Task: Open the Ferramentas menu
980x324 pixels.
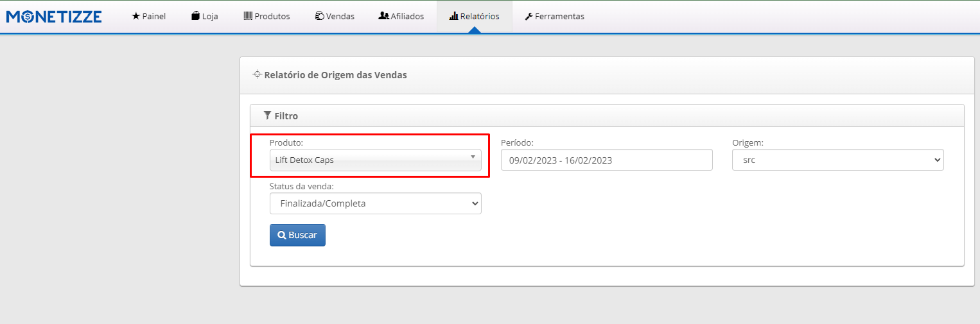Action: (554, 16)
